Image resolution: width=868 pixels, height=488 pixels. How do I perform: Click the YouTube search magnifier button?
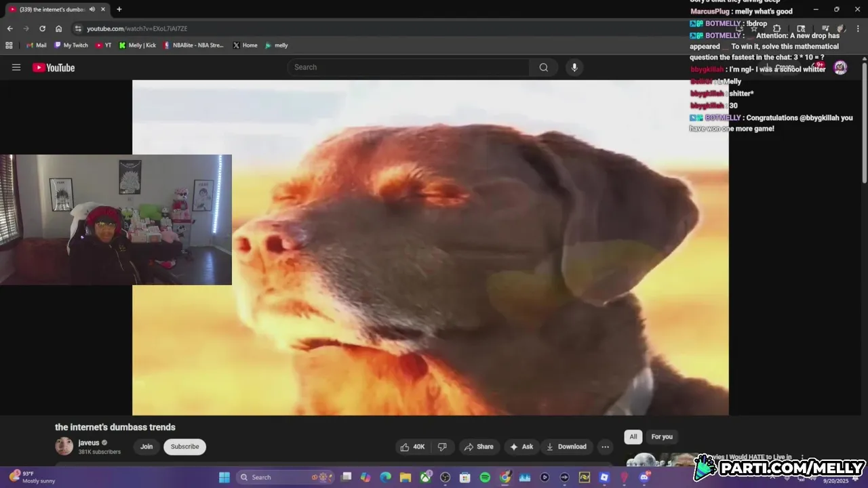coord(543,67)
